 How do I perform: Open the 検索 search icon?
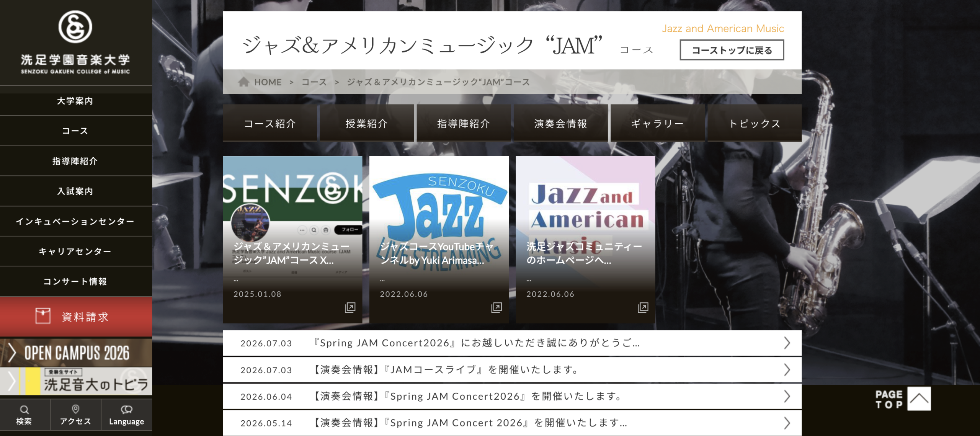pos(24,410)
